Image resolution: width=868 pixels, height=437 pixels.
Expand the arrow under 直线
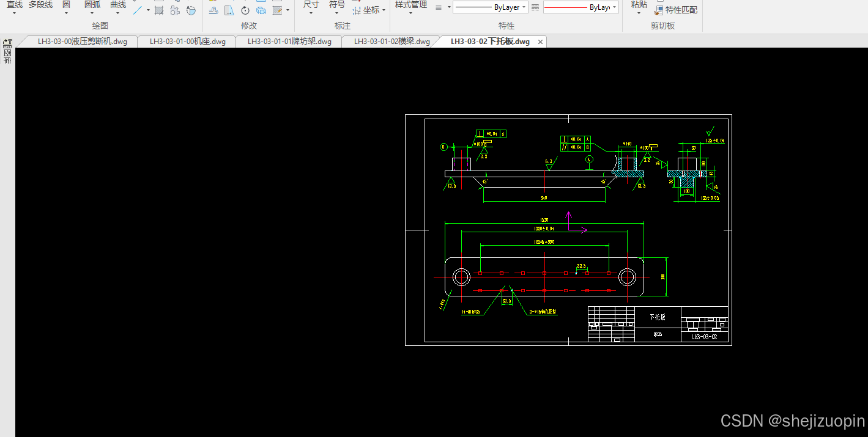(15, 13)
